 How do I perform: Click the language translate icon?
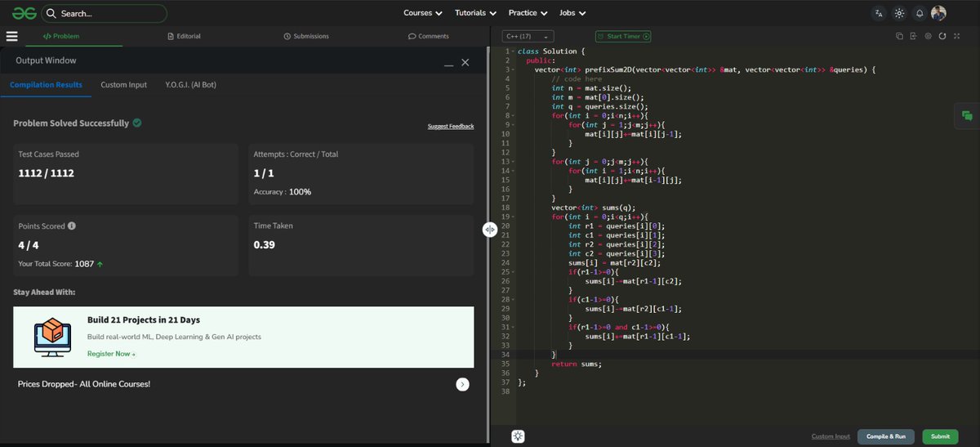879,13
